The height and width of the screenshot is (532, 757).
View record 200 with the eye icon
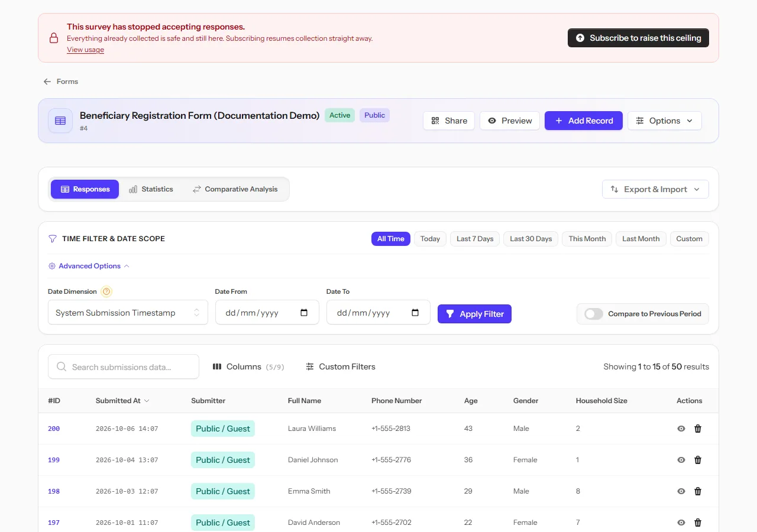click(681, 429)
